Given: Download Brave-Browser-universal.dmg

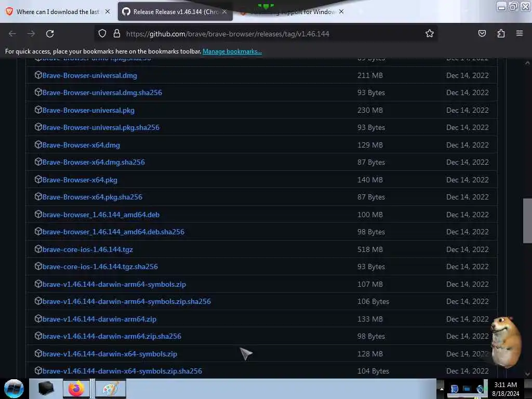Looking at the screenshot, I should tap(90, 75).
